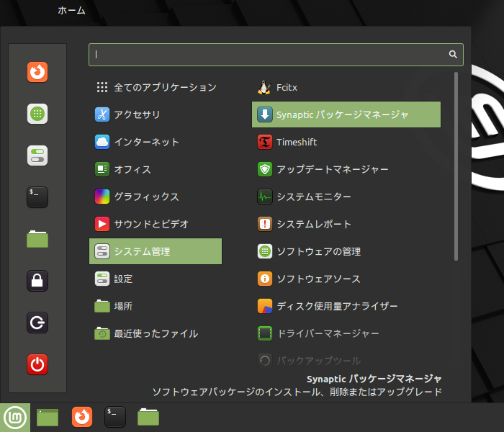Launch Fcitx

click(x=346, y=87)
